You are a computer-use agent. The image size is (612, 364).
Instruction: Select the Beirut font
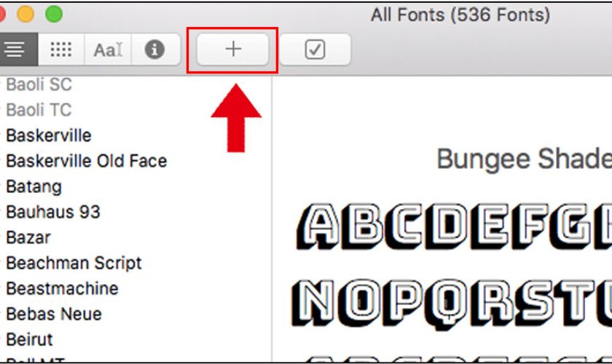click(29, 339)
